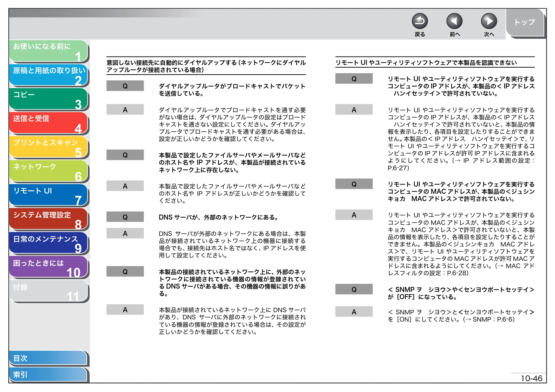Click the heading 意図しない接続先に自動的にダイヤルアップする

(206, 66)
